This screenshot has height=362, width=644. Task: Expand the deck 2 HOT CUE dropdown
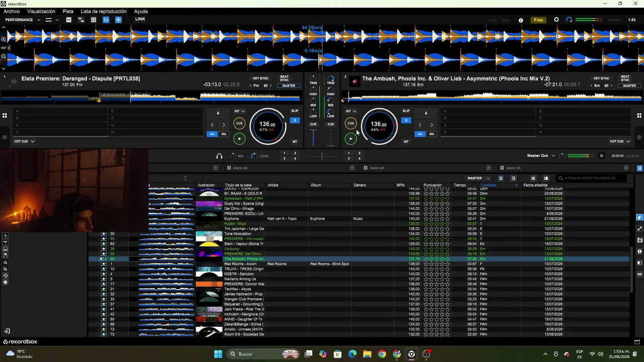(x=620, y=141)
